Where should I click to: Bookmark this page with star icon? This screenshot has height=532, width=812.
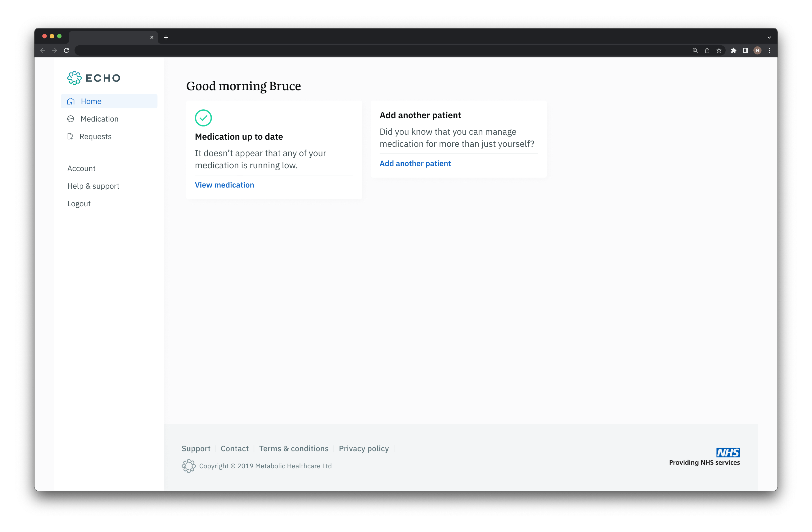pyautogui.click(x=719, y=51)
